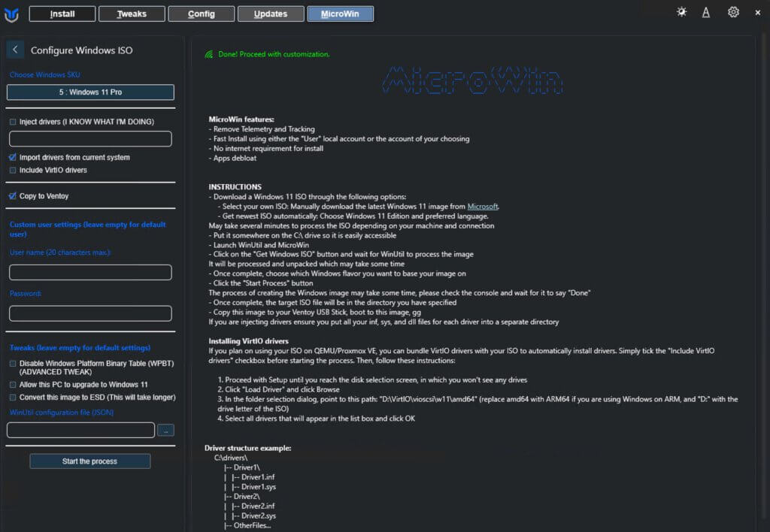Screen dimensions: 770x532
Task: Open the Microsoft download link
Action: coord(483,207)
